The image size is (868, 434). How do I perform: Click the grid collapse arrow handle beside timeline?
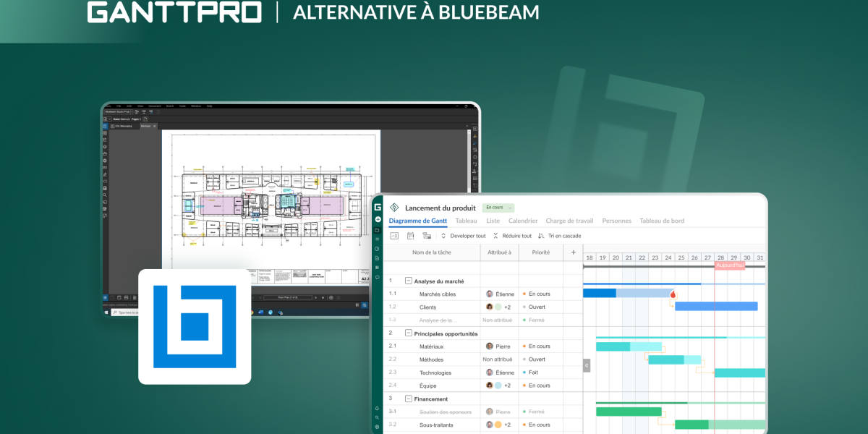coord(587,366)
